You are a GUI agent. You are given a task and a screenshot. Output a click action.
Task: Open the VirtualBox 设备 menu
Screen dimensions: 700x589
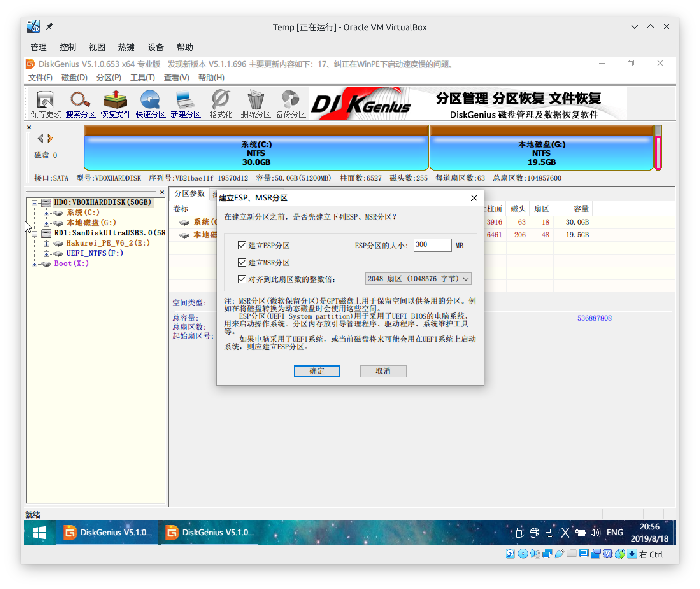(156, 47)
